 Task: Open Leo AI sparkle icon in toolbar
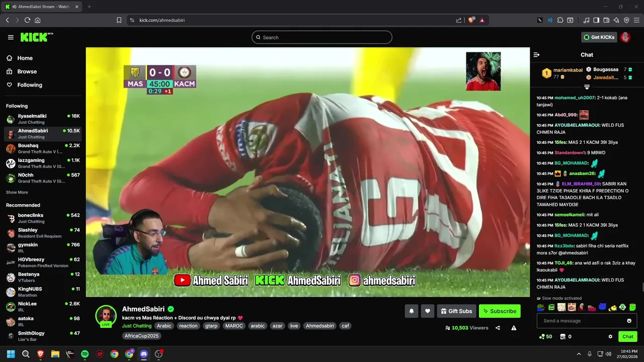click(x=616, y=20)
